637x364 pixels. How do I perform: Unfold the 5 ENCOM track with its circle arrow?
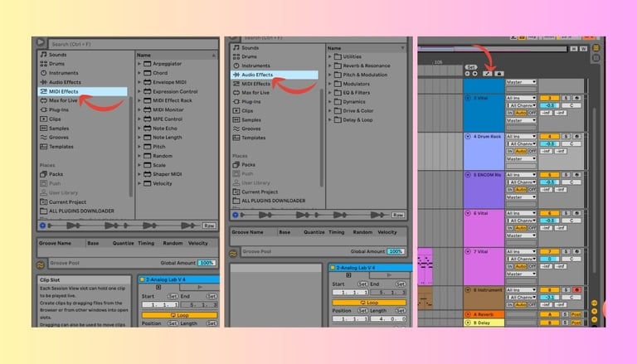tap(468, 175)
